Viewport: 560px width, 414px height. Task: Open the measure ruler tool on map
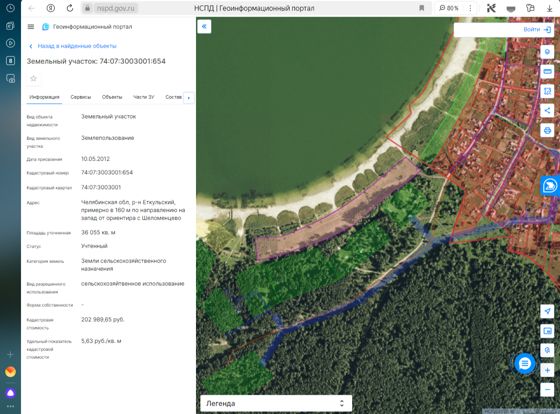click(x=547, y=71)
